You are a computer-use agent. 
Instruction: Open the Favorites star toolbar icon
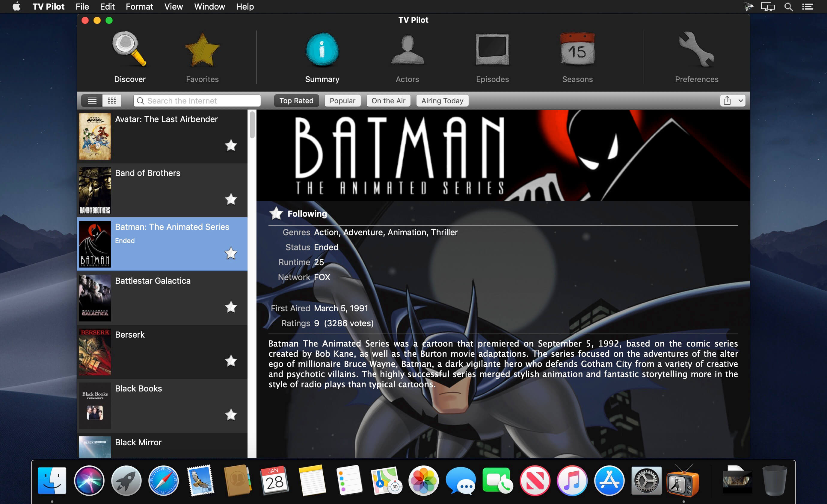click(202, 50)
